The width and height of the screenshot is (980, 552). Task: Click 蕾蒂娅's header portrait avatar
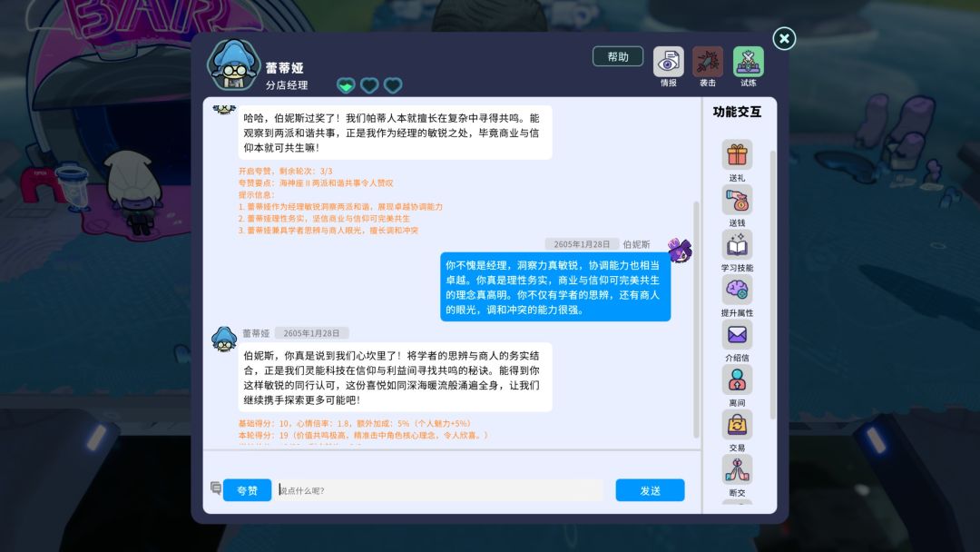(x=233, y=65)
